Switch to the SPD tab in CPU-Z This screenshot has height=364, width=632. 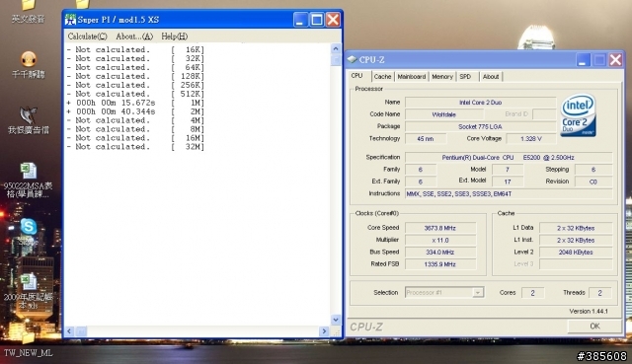point(465,77)
